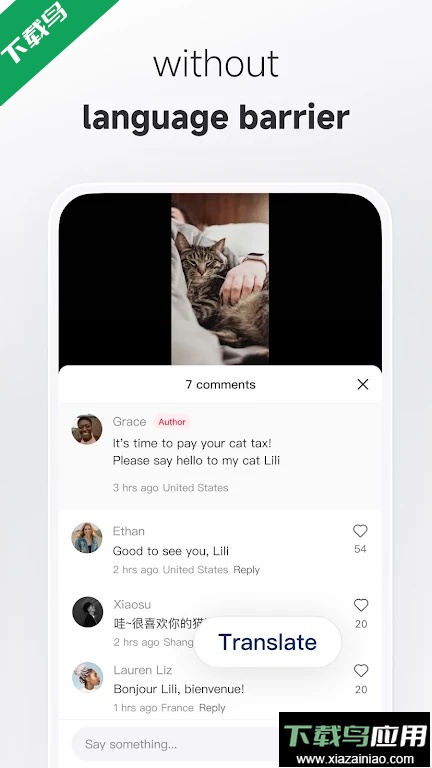Tap the Ethan username
The image size is (432, 768).
click(x=128, y=531)
